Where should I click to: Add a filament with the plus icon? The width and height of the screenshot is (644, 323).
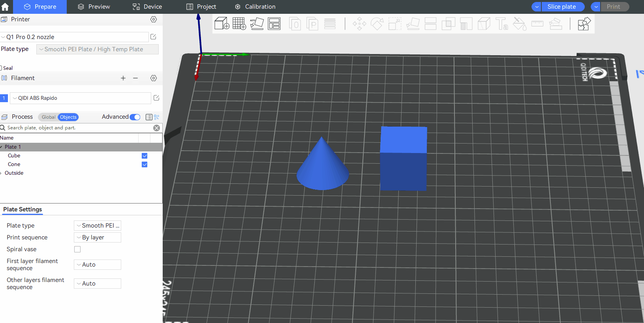[x=123, y=78]
